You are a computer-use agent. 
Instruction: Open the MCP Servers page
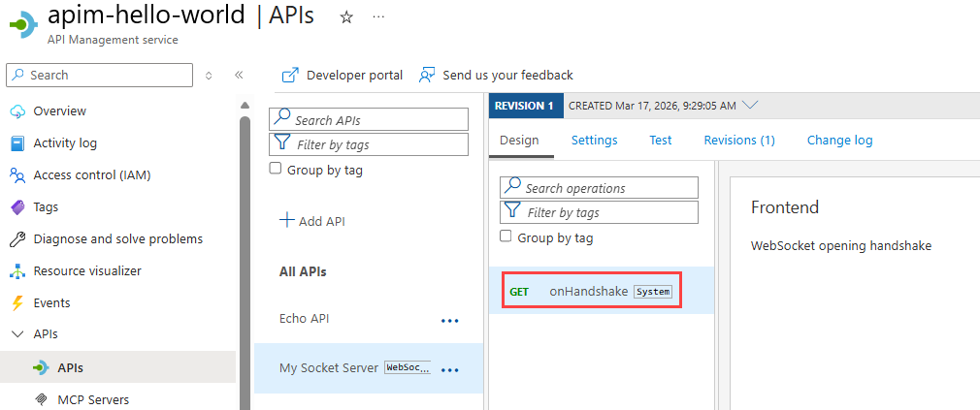(x=93, y=399)
